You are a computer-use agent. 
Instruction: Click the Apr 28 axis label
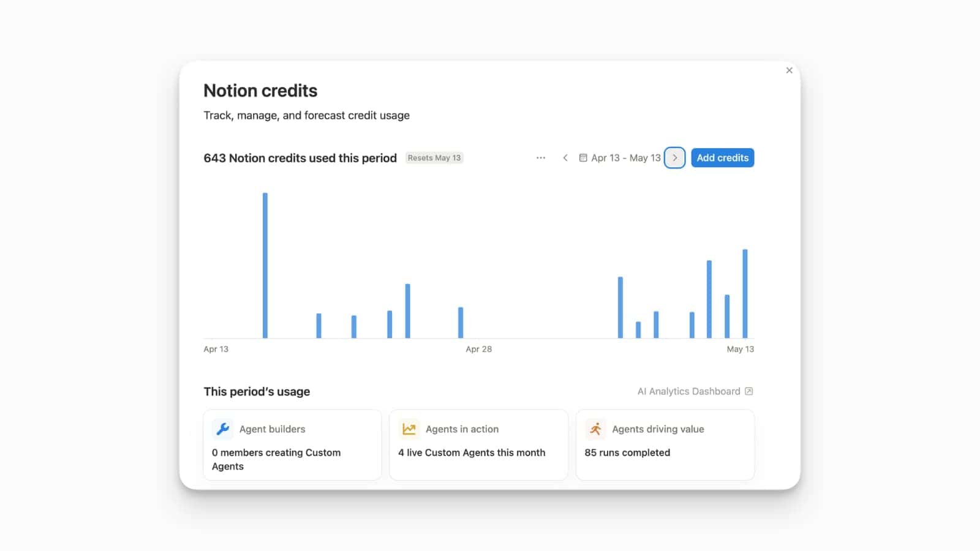tap(478, 349)
